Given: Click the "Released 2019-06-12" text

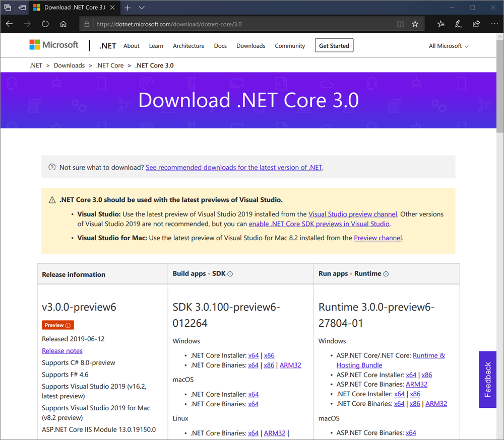Looking at the screenshot, I should click(x=73, y=339).
